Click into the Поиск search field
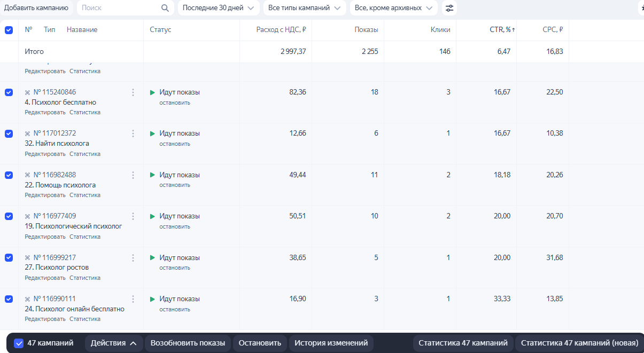The width and height of the screenshot is (644, 353). point(120,8)
